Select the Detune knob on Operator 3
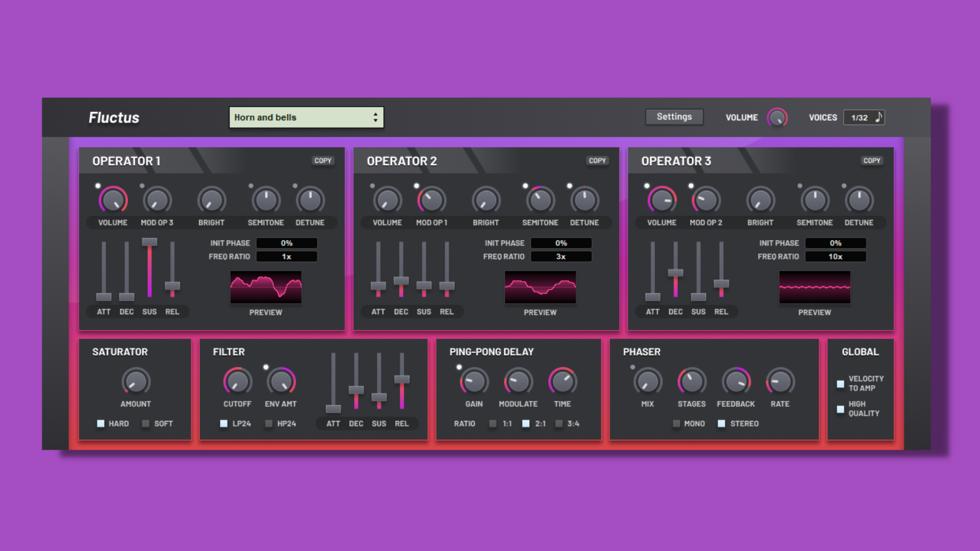 pyautogui.click(x=859, y=201)
